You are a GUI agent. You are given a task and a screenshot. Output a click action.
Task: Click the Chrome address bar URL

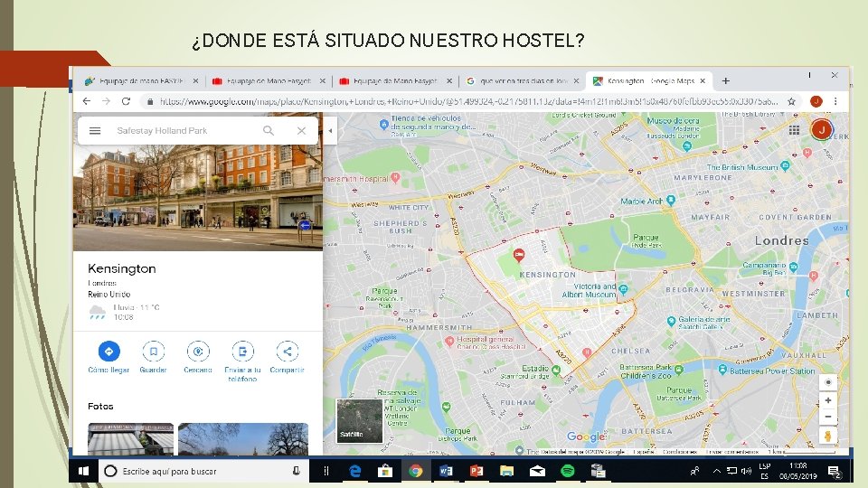468,101
